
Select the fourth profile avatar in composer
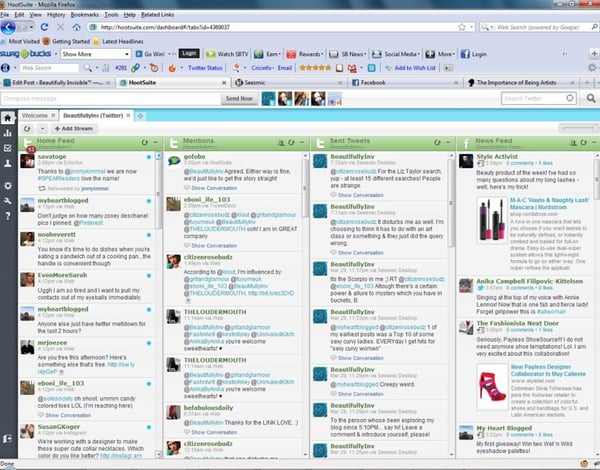318,99
